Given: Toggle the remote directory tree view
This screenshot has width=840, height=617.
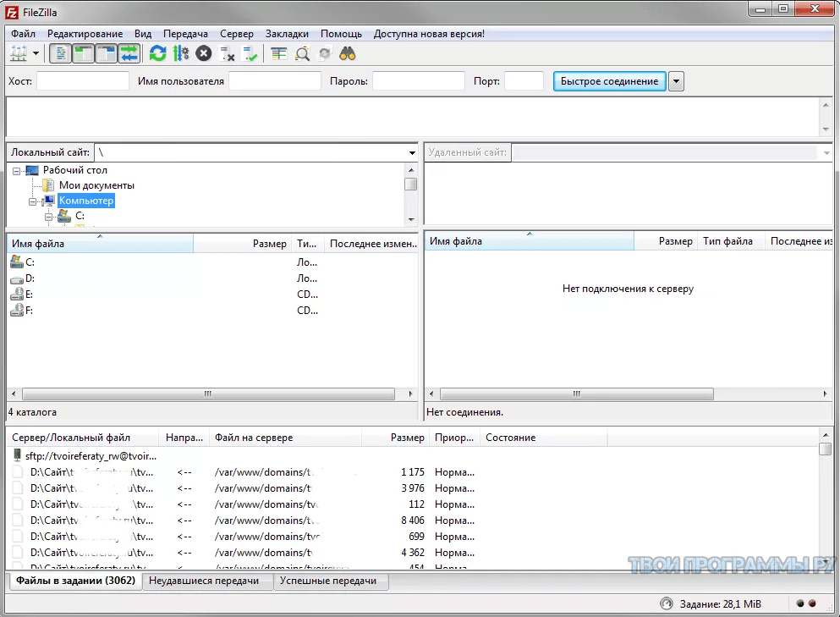Looking at the screenshot, I should click(x=106, y=53).
